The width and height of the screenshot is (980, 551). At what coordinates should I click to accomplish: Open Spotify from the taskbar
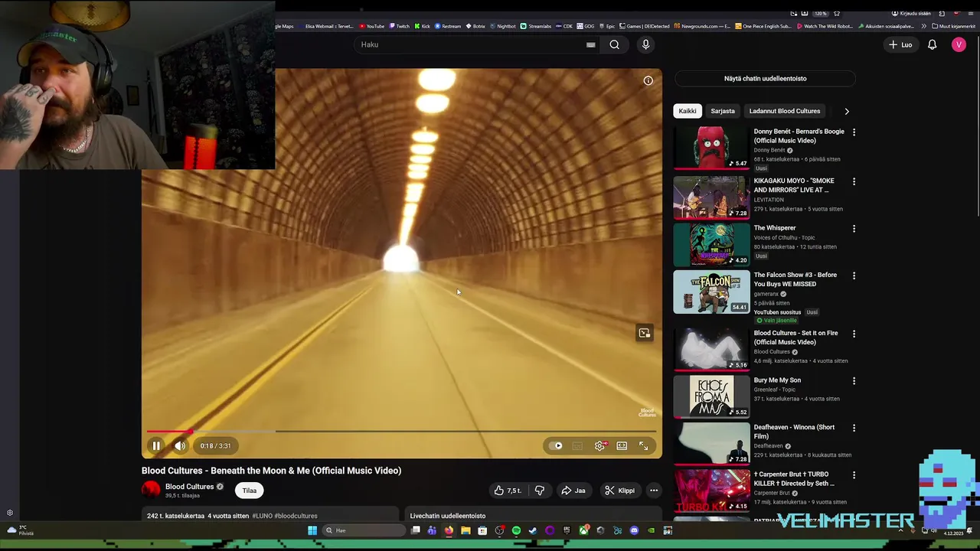coord(516,530)
